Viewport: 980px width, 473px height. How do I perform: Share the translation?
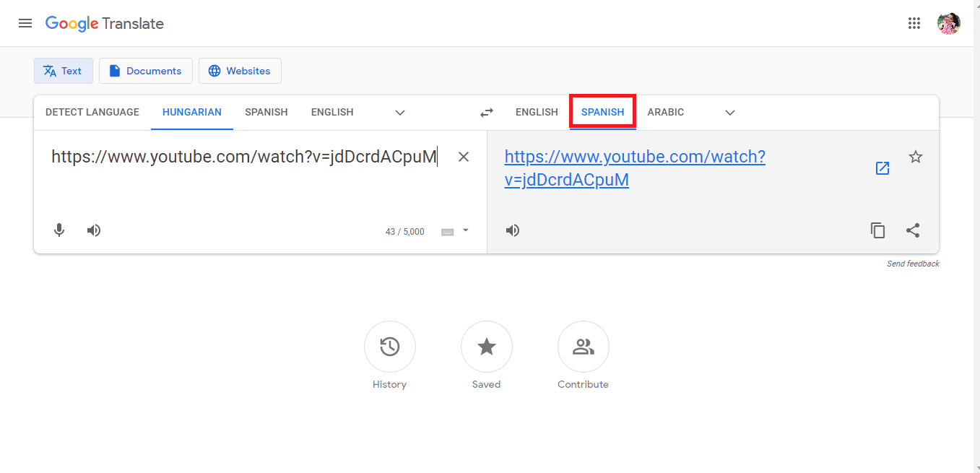913,230
